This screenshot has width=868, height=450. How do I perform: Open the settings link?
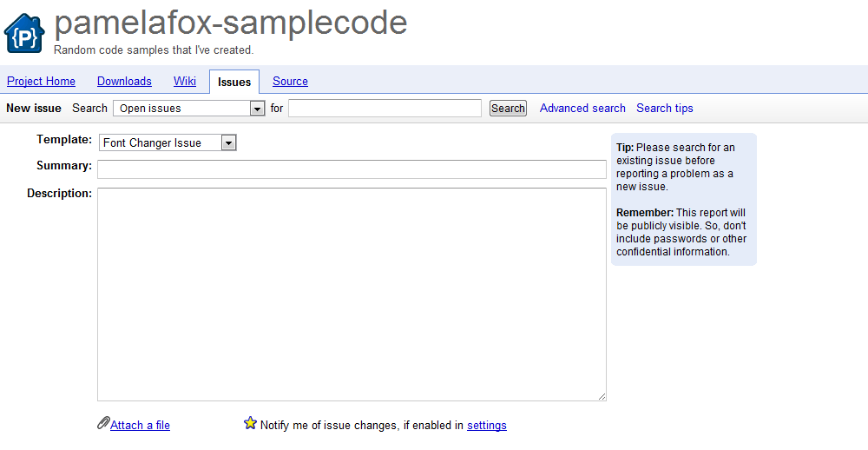point(487,425)
